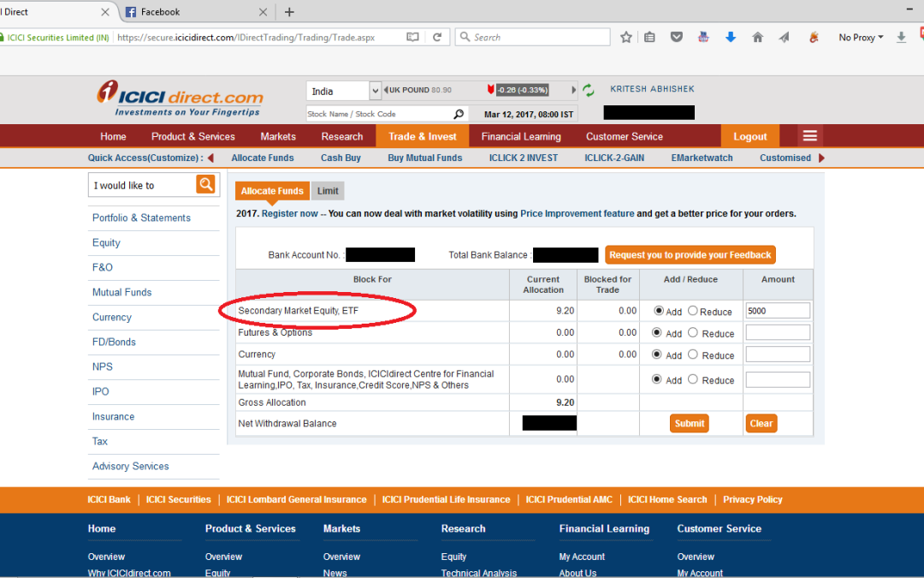Click the Firefox Search box
The height and width of the screenshot is (578, 924).
coord(533,37)
